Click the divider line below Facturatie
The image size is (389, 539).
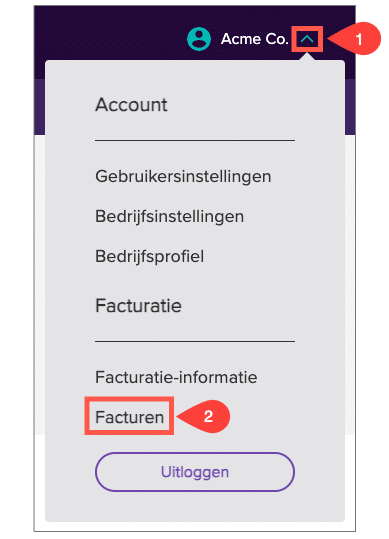click(195, 341)
